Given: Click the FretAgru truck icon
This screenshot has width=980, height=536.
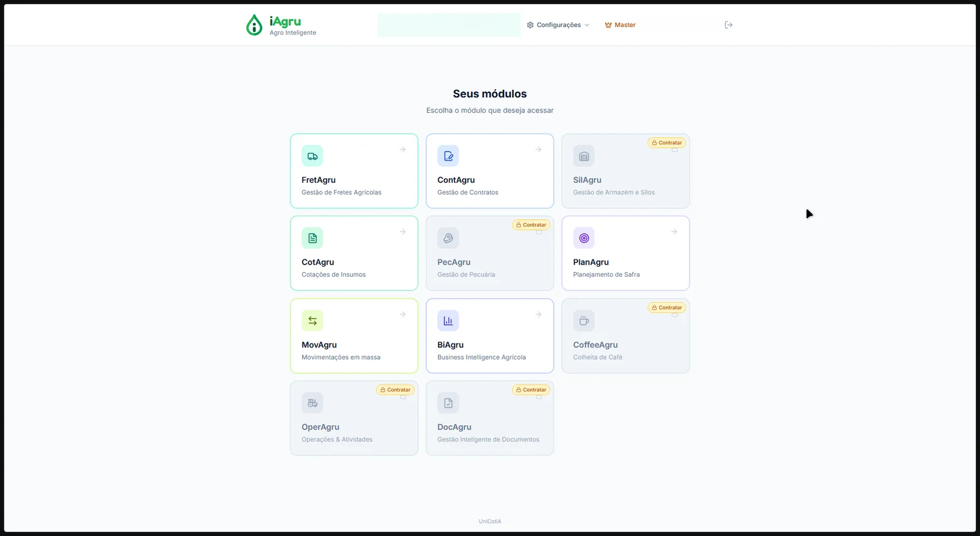Looking at the screenshot, I should click(x=312, y=156).
